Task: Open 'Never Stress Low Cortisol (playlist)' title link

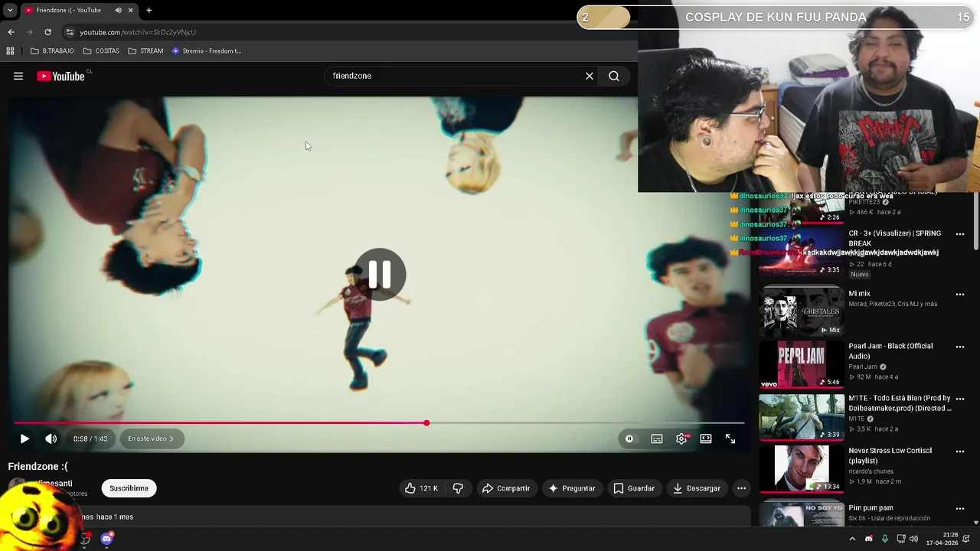Action: (x=890, y=455)
